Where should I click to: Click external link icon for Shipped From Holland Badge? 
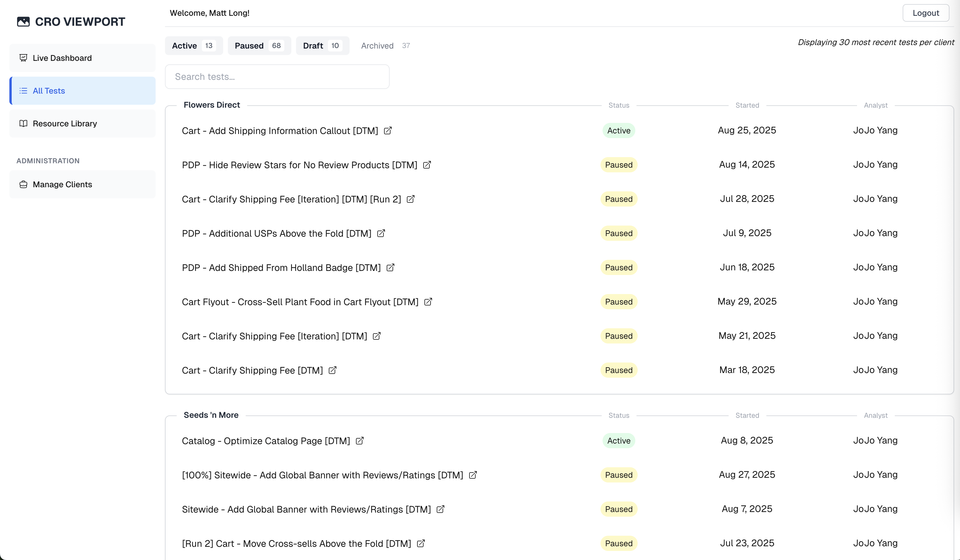tap(390, 268)
